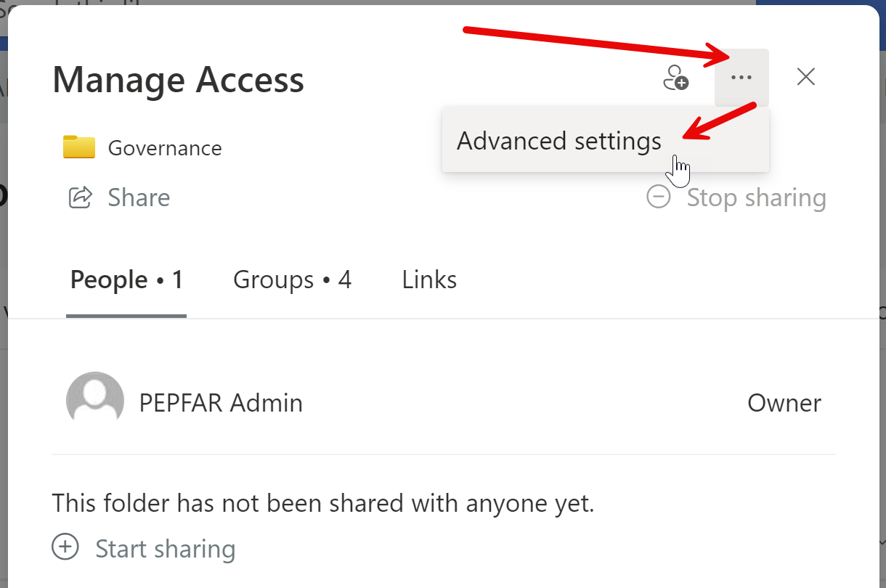Open the More options ellipsis menu

(741, 78)
